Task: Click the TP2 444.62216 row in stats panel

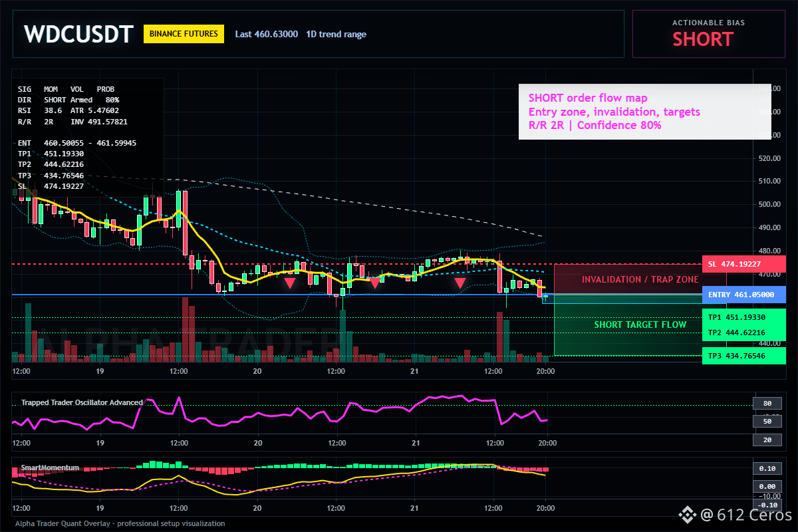Action: pos(51,164)
